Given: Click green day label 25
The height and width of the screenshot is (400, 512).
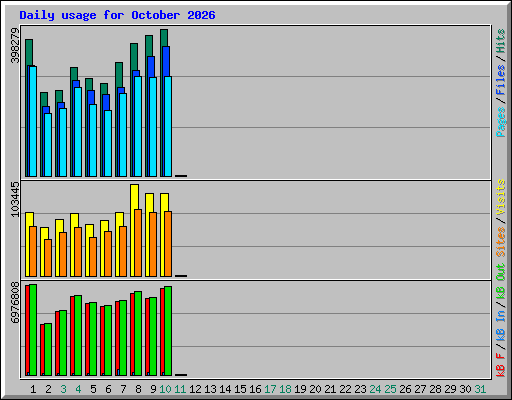Looking at the screenshot, I should pos(390,389).
